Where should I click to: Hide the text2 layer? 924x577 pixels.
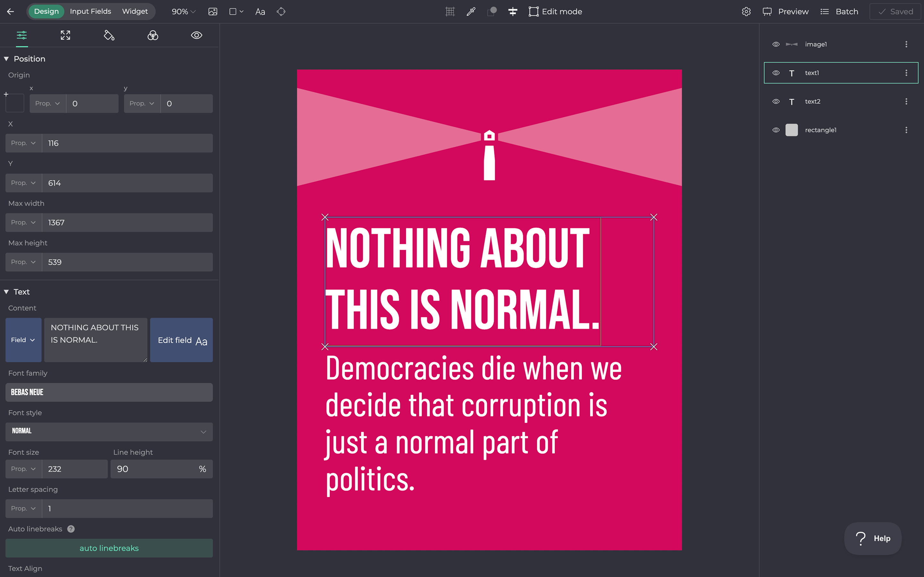[x=776, y=102]
